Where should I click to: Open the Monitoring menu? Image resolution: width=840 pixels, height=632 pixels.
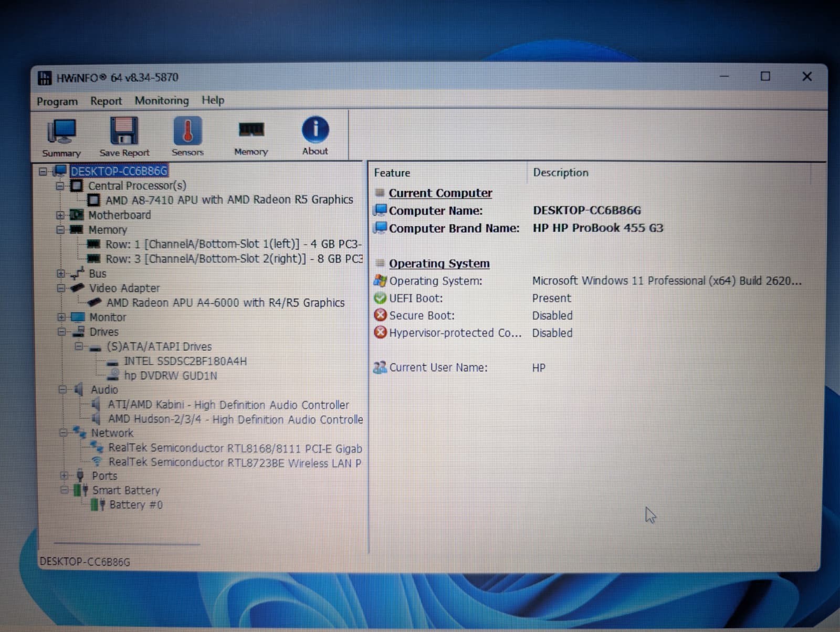pyautogui.click(x=162, y=100)
